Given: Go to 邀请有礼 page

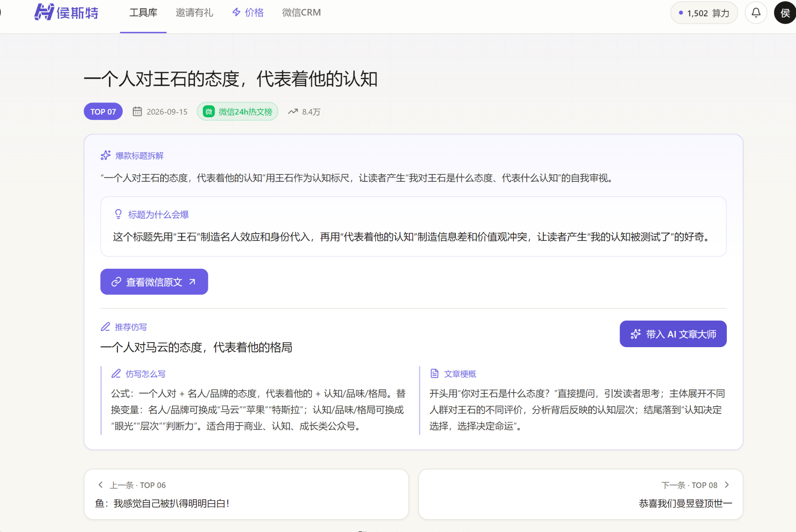Looking at the screenshot, I should tap(194, 13).
